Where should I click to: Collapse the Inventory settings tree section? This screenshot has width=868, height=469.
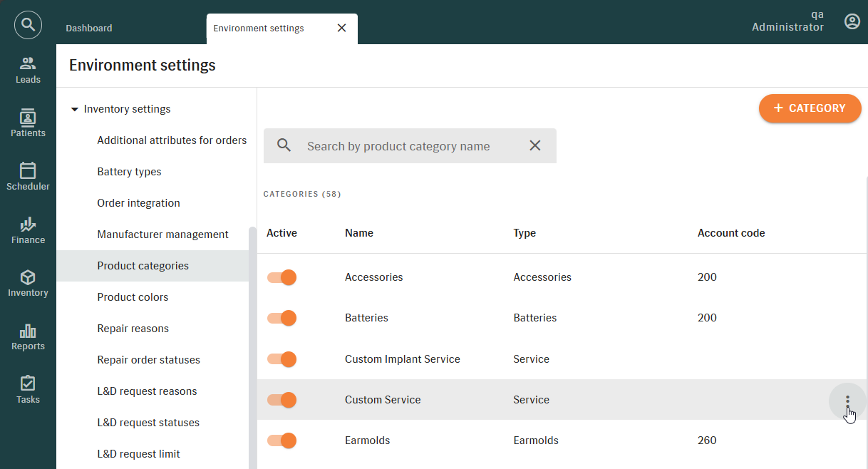pyautogui.click(x=75, y=109)
